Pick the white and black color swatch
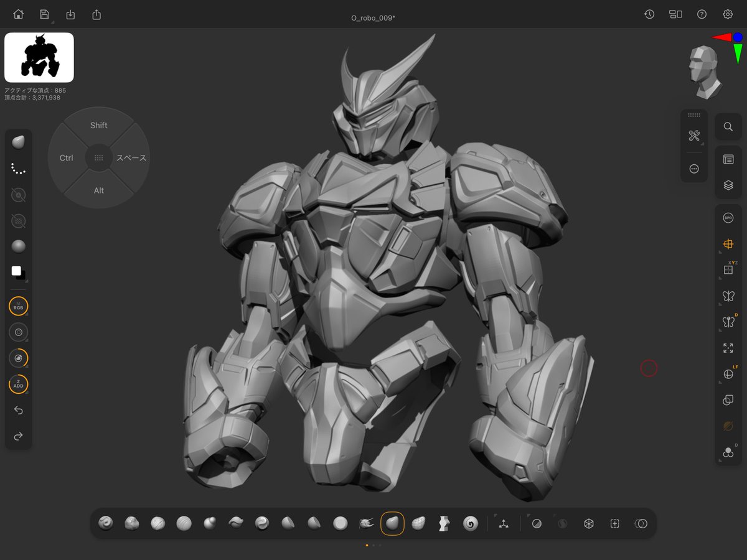Image resolution: width=747 pixels, height=560 pixels. pos(19,273)
